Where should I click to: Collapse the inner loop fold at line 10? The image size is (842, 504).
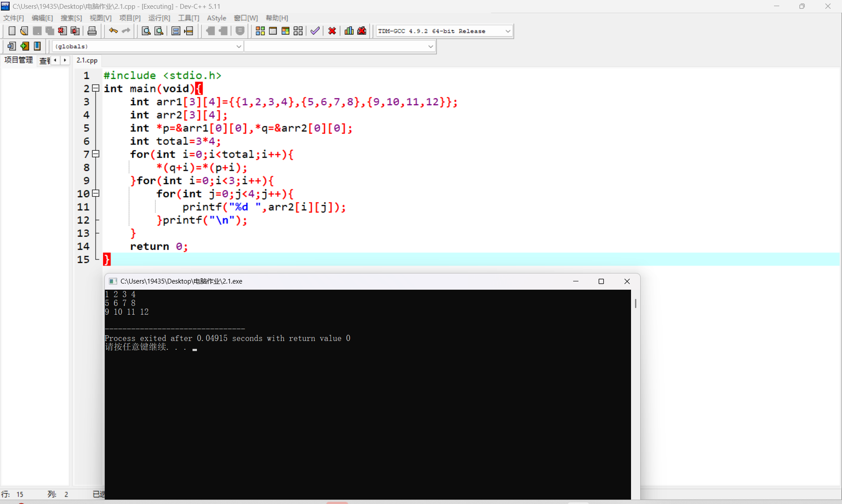96,194
